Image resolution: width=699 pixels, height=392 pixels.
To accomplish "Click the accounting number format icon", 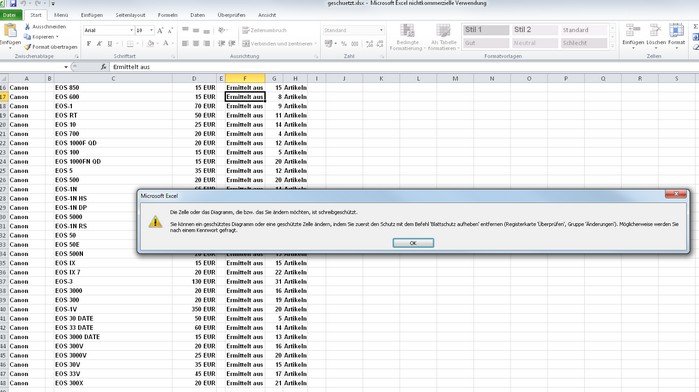I will tap(329, 44).
